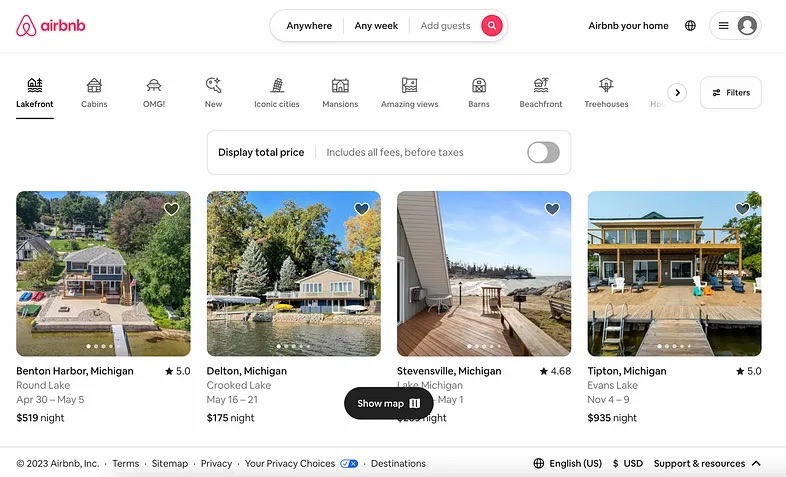Select the Lakefront category tab

(x=35, y=92)
